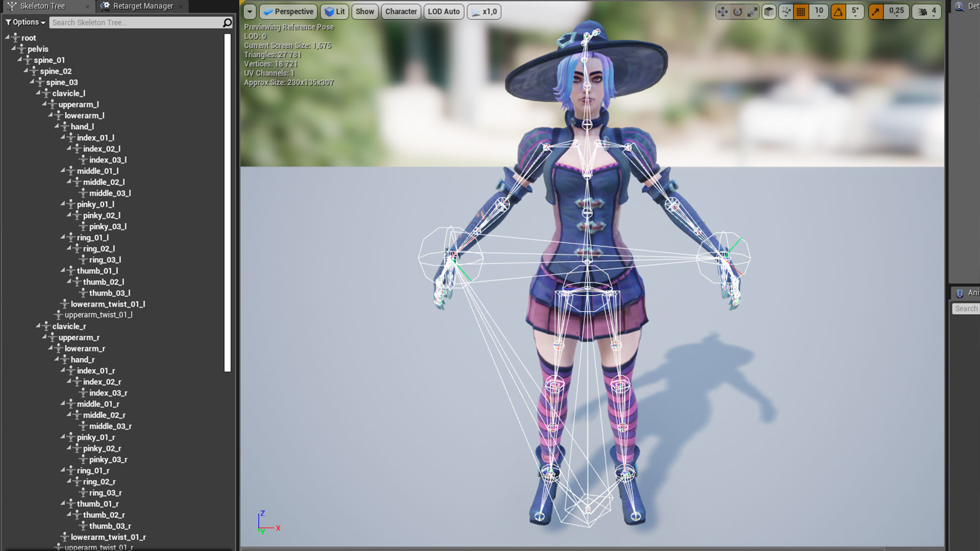Select the scale gizmo tool

[x=752, y=12]
